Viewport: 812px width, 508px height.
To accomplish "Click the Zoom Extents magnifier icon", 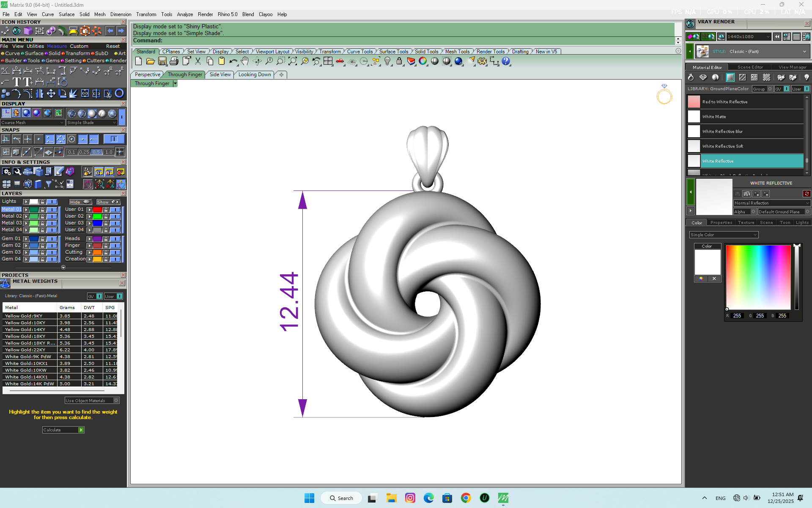I will pyautogui.click(x=292, y=61).
